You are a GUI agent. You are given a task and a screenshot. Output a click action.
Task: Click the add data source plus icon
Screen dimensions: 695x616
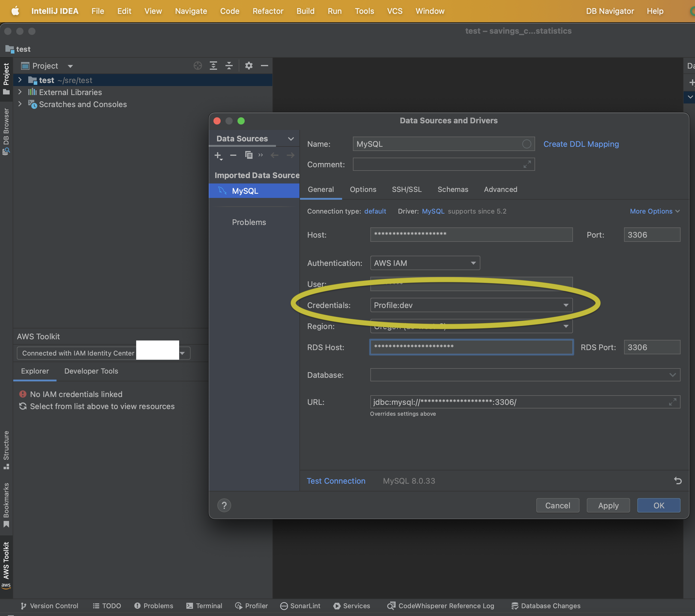click(218, 156)
